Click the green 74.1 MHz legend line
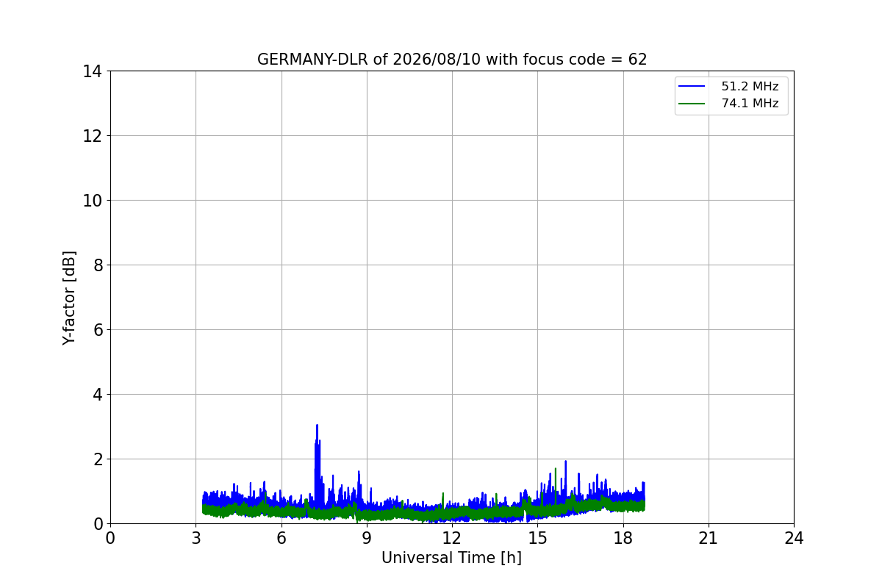 click(x=692, y=104)
